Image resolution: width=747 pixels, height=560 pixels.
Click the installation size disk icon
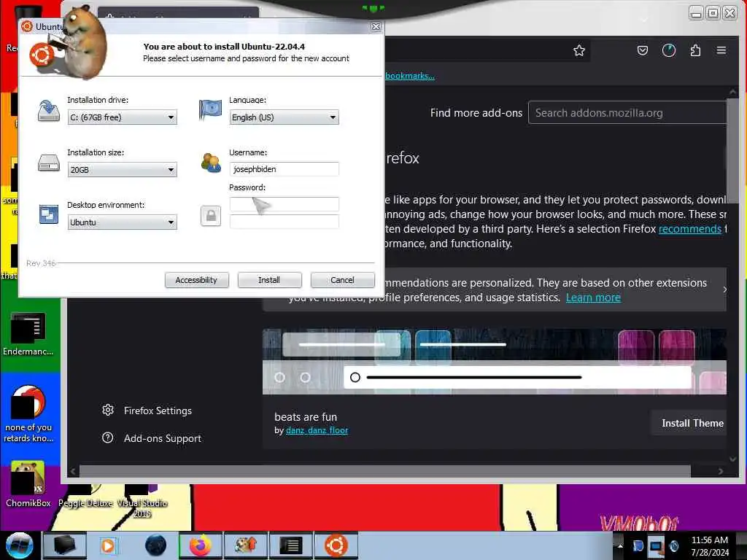[x=49, y=163]
